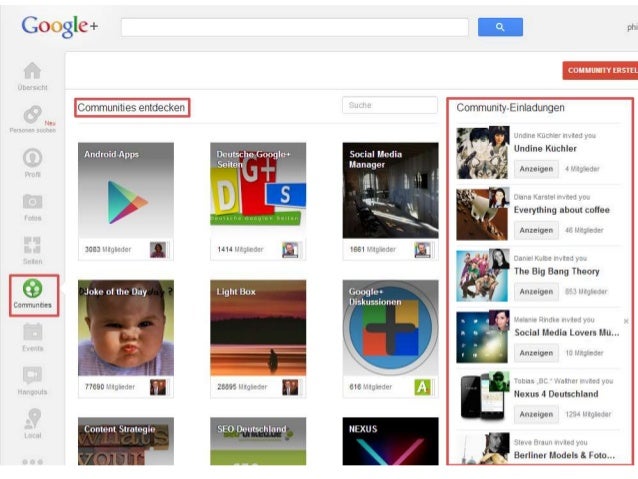Click the Everything about coffee invitation image
The height and width of the screenshot is (479, 638).
(x=482, y=214)
